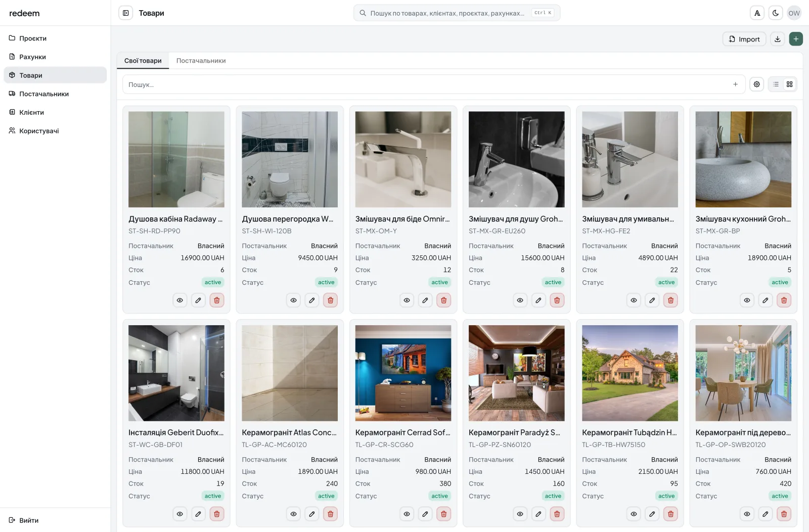The width and height of the screenshot is (809, 532).
Task: Delete product ST-MX-GR-BP
Action: point(784,300)
